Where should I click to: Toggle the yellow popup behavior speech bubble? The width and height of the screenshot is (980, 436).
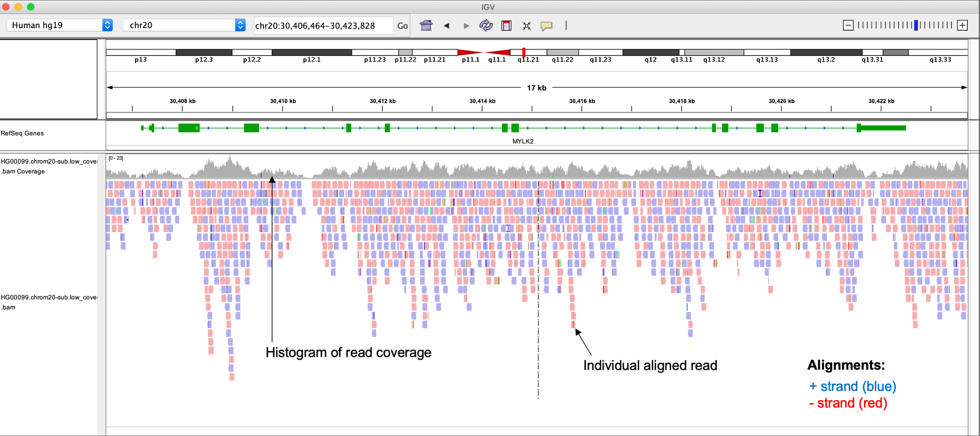tap(546, 26)
